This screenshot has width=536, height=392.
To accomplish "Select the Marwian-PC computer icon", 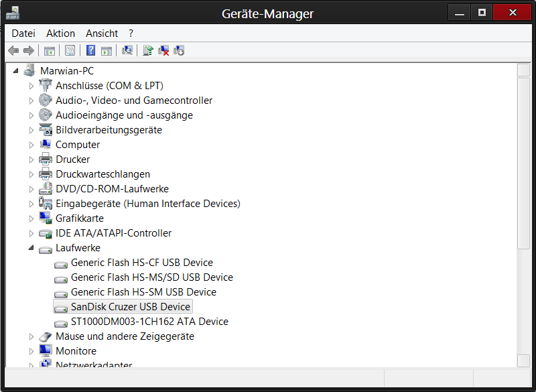I will pos(29,71).
